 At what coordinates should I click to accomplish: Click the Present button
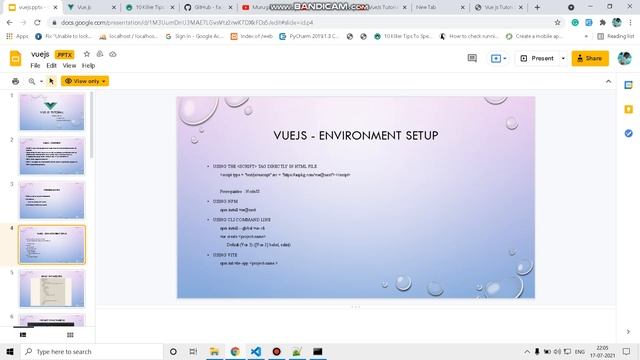pyautogui.click(x=538, y=58)
